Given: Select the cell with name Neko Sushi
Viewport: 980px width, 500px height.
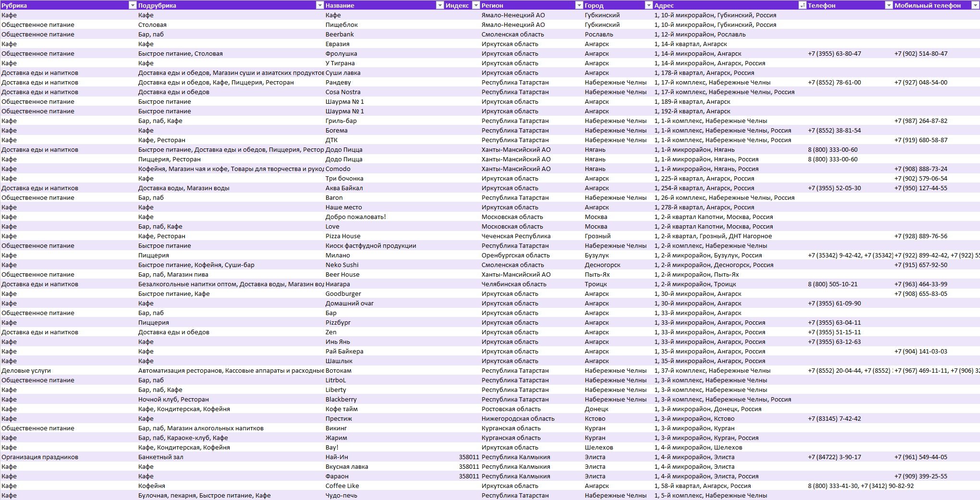Looking at the screenshot, I should point(384,265).
